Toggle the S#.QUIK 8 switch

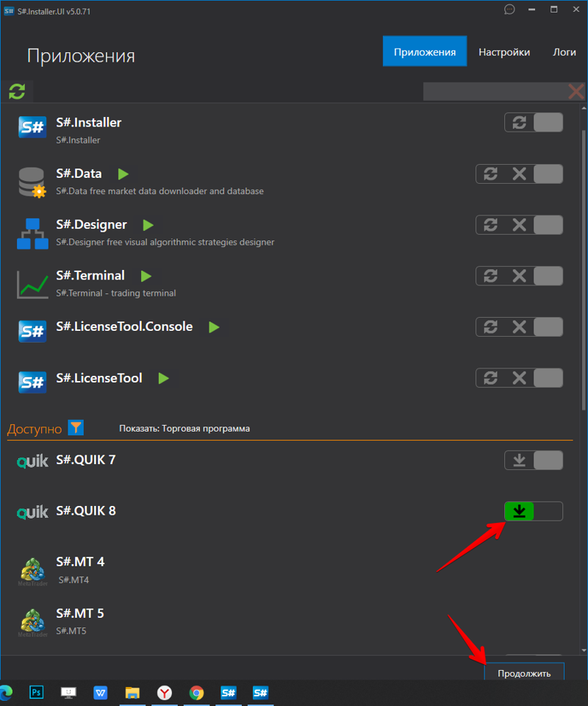(548, 511)
